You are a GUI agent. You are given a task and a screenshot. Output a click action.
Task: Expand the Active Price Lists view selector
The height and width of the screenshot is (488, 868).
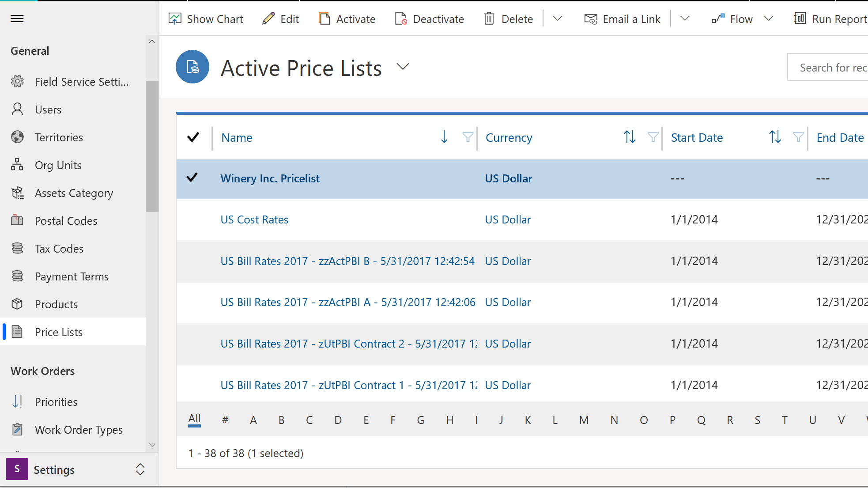pyautogui.click(x=403, y=67)
